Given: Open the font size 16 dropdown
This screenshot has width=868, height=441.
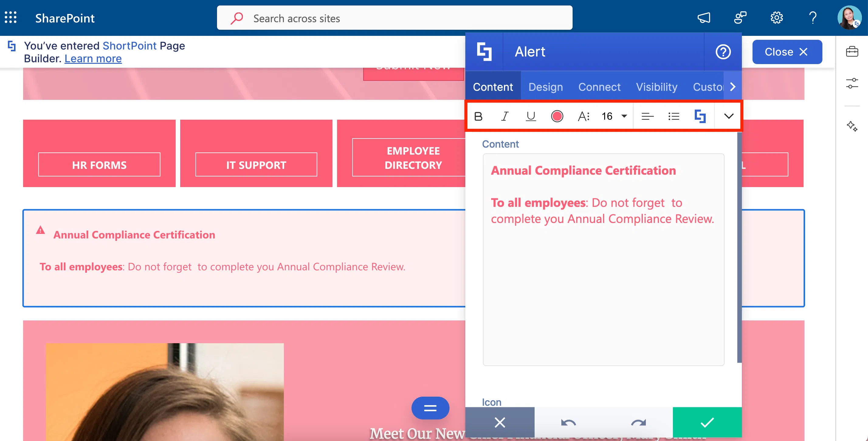Looking at the screenshot, I should click(x=614, y=116).
